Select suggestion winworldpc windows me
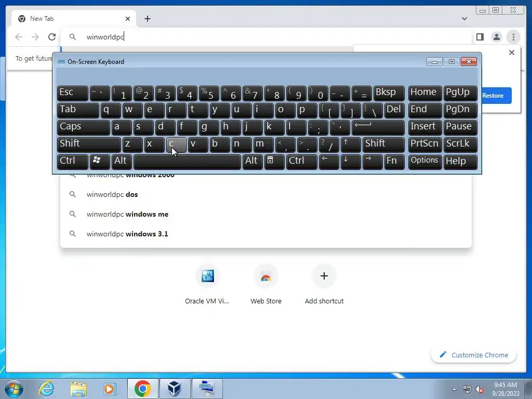Screen dimensions: 532x399 point(265,214)
